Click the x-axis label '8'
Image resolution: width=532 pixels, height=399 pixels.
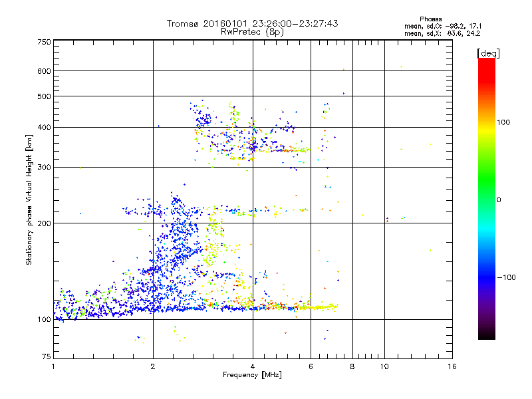(x=352, y=366)
